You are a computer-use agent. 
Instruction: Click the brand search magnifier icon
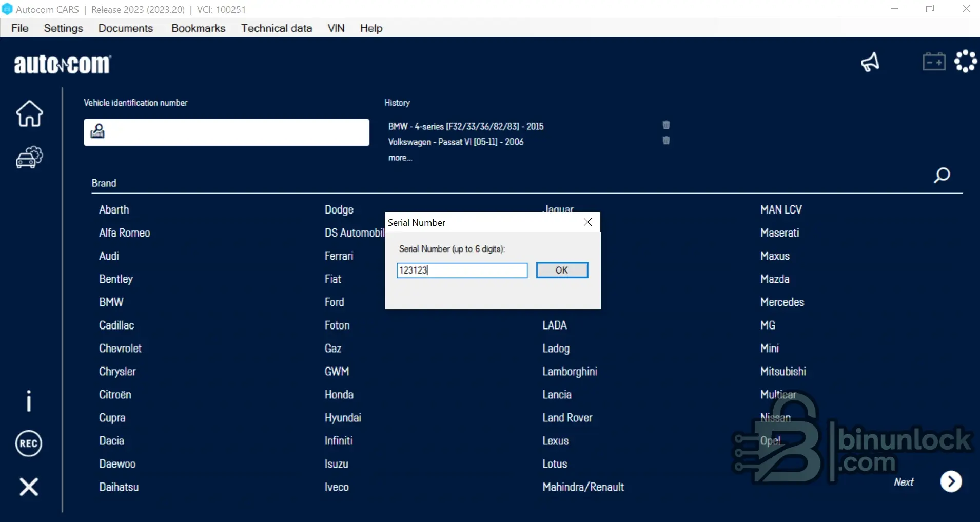pyautogui.click(x=942, y=176)
